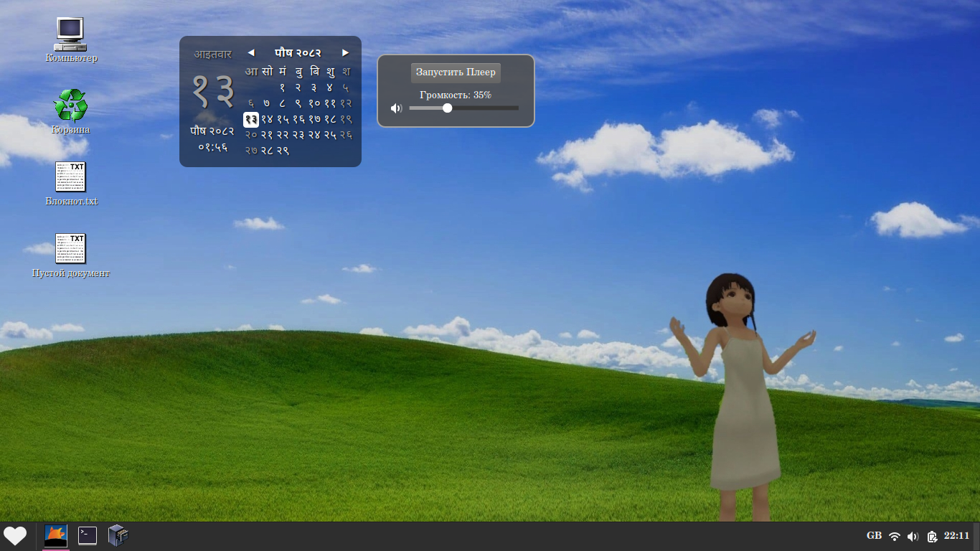
Task: Open the 22:11 taskbar clock
Action: pos(957,536)
